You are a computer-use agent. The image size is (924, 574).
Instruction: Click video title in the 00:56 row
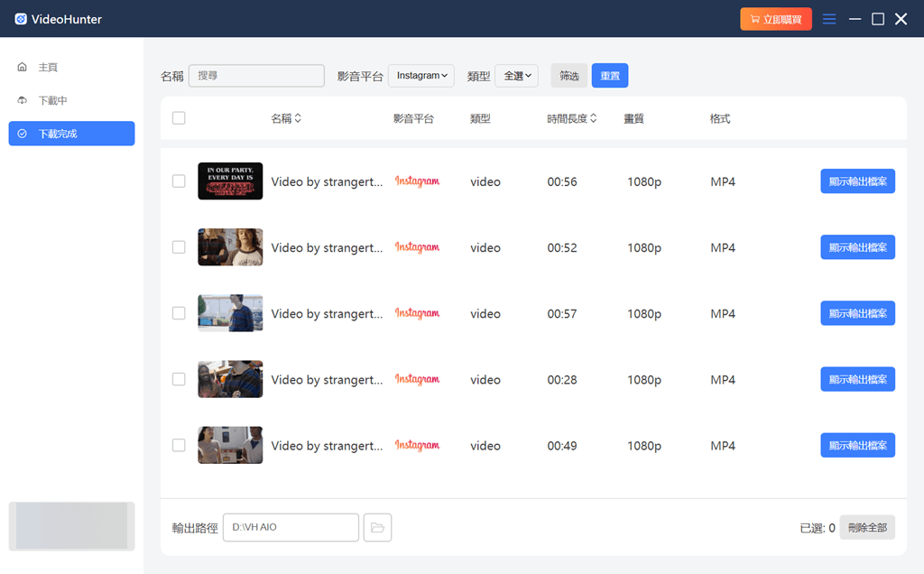coord(327,181)
